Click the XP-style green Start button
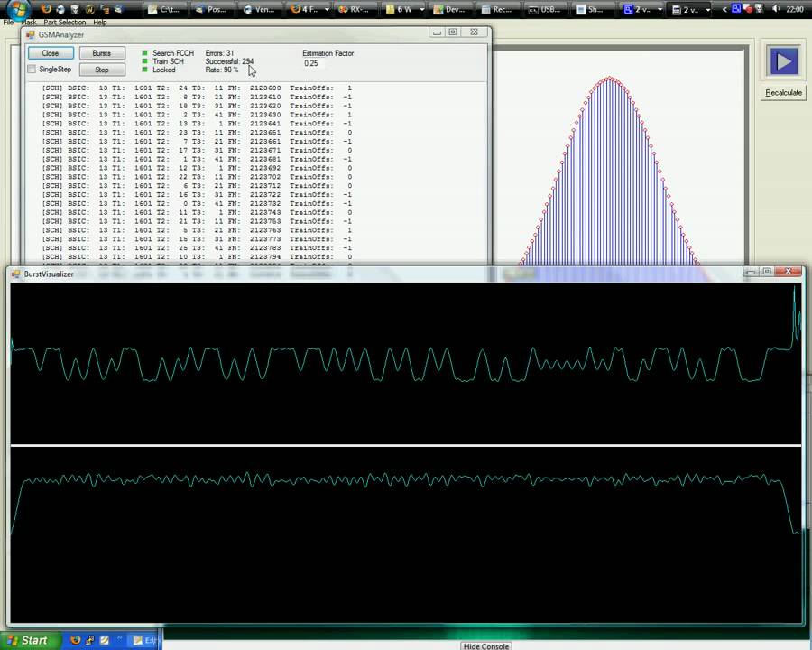This screenshot has height=650, width=812. click(x=29, y=640)
